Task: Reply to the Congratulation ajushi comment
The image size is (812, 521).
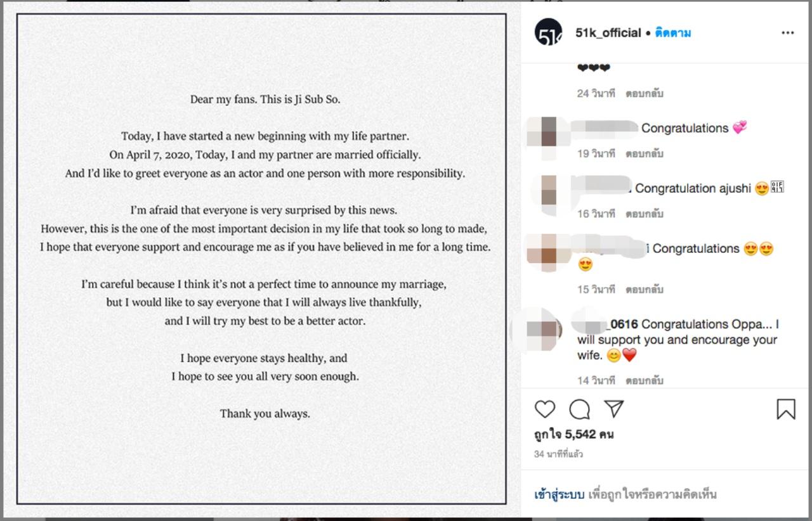Action: pos(644,214)
